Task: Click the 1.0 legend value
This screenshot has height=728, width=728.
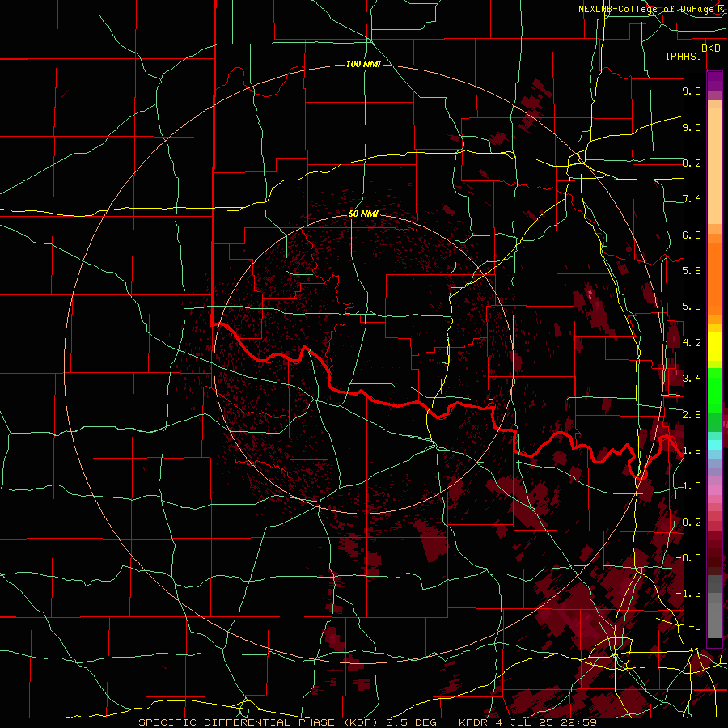Action: click(x=692, y=486)
